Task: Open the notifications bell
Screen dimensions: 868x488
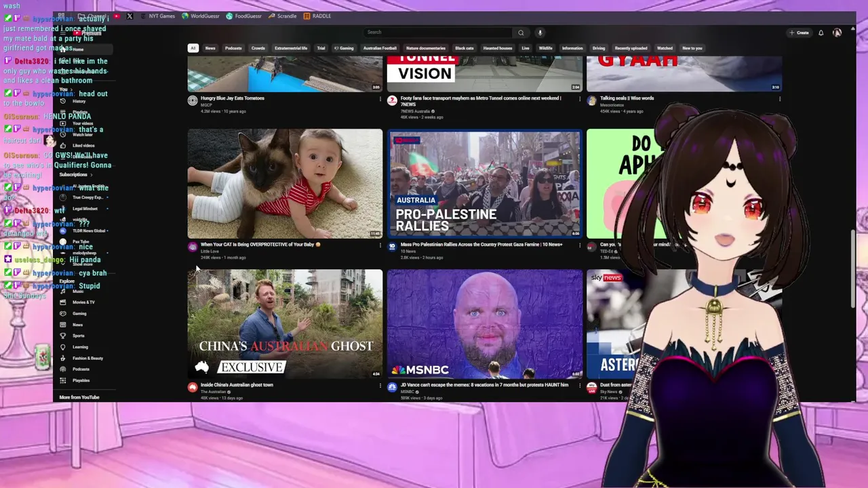Action: click(821, 33)
